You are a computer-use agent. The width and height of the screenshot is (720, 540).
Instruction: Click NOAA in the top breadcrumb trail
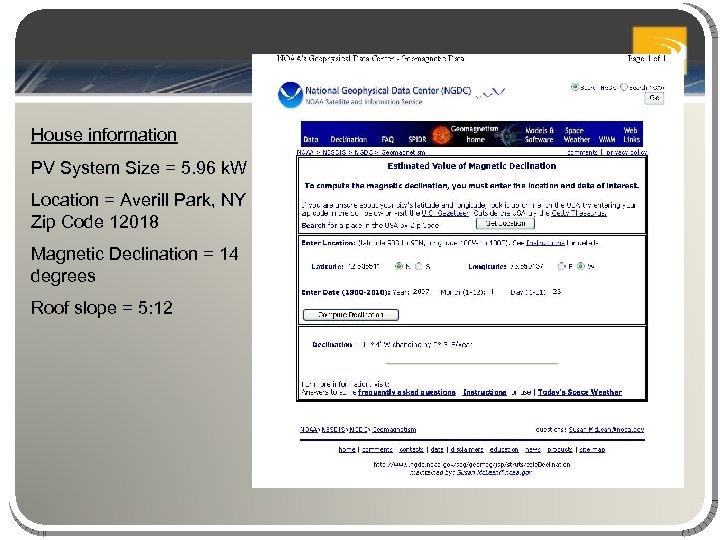pyautogui.click(x=305, y=152)
